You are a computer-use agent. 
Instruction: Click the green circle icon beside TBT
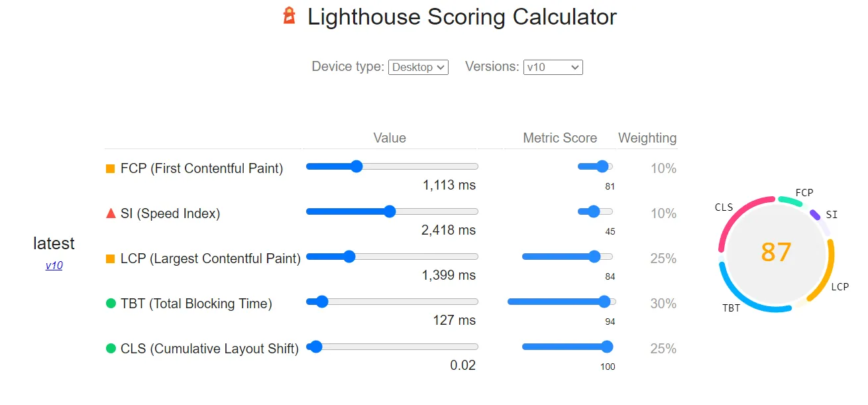110,303
